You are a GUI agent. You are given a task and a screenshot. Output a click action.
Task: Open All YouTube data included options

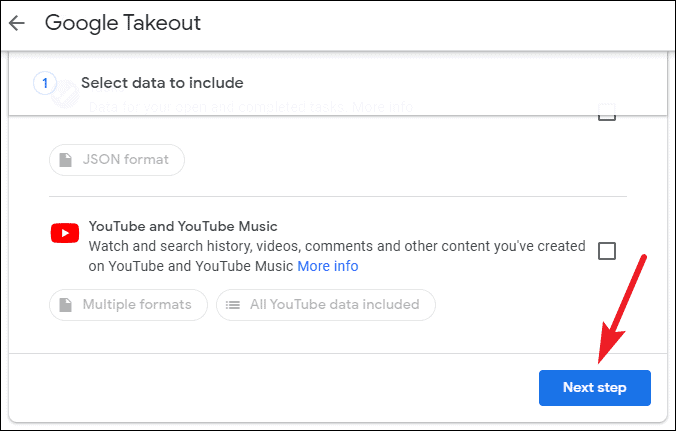[x=325, y=305]
